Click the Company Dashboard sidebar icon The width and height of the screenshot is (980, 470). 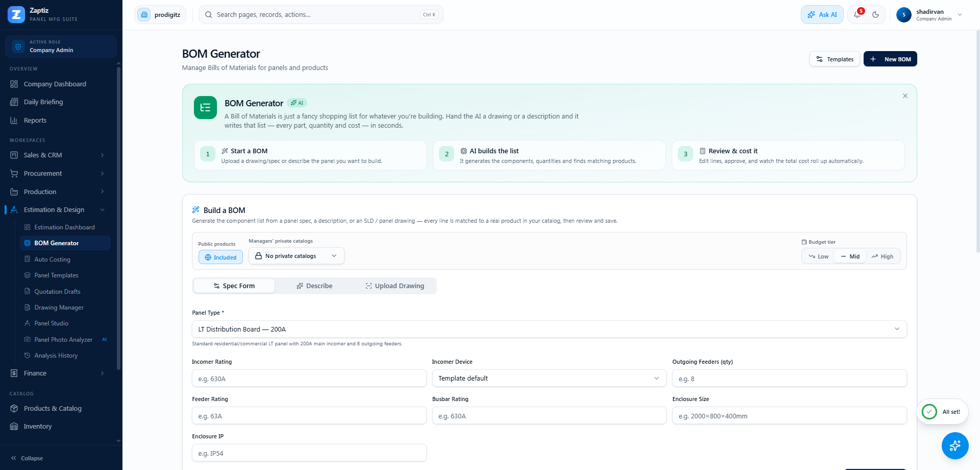click(14, 84)
